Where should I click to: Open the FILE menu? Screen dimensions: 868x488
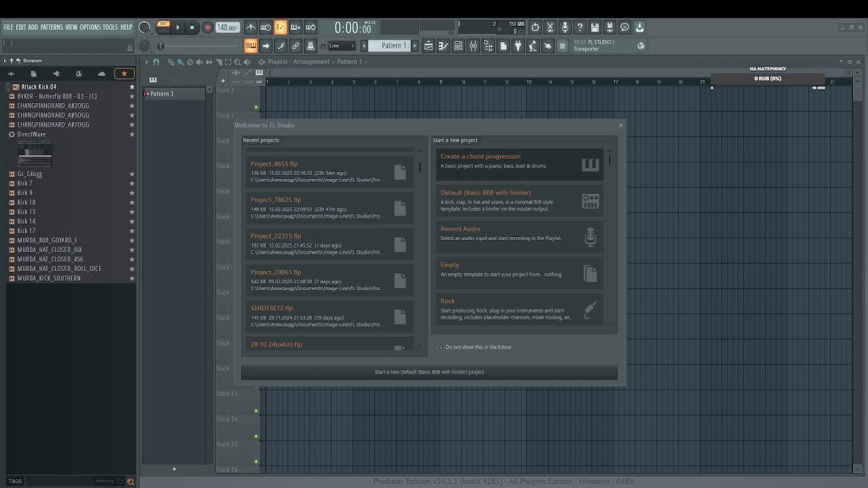[8, 27]
